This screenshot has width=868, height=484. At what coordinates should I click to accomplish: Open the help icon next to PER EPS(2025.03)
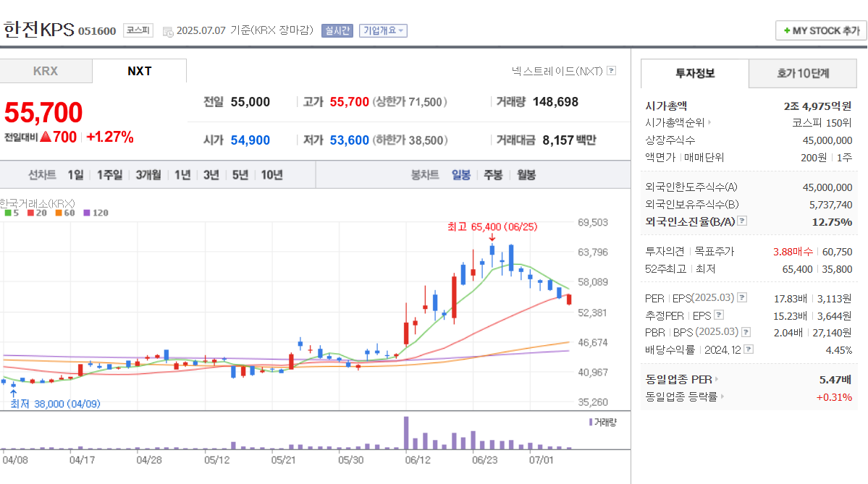[x=742, y=297]
